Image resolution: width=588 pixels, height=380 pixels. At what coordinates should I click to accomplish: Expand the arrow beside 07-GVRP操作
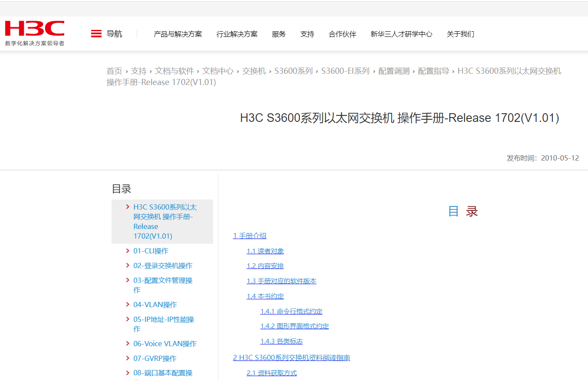[x=127, y=358]
